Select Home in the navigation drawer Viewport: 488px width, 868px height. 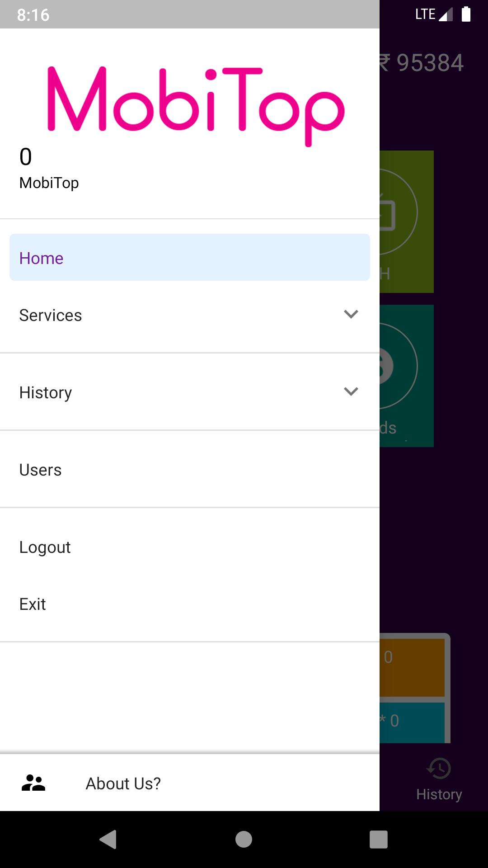(x=190, y=257)
